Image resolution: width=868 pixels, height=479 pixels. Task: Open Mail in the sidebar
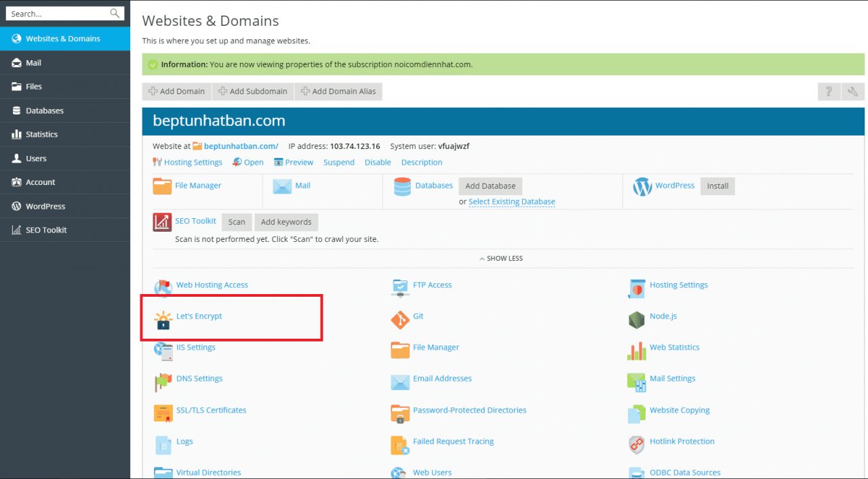[65, 62]
